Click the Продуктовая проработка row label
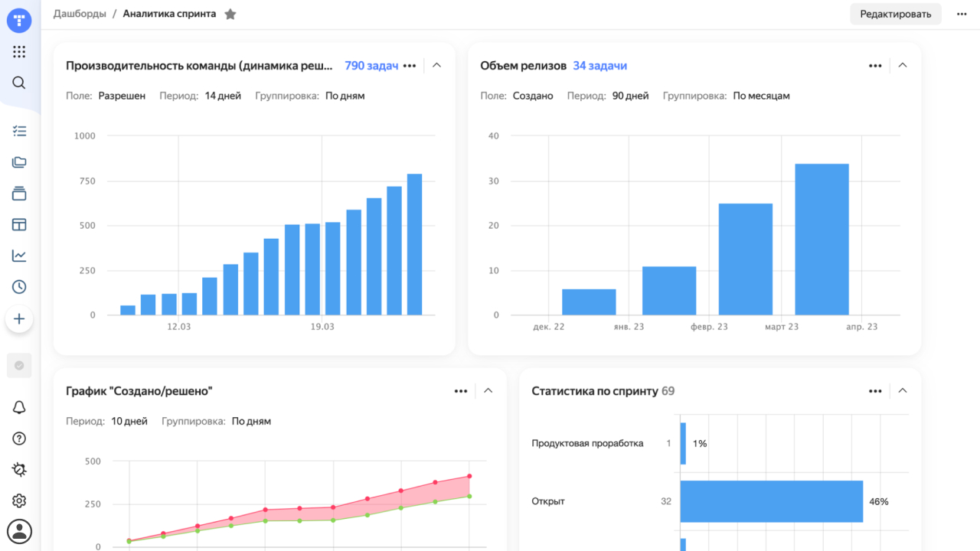The width and height of the screenshot is (980, 551). [x=588, y=444]
